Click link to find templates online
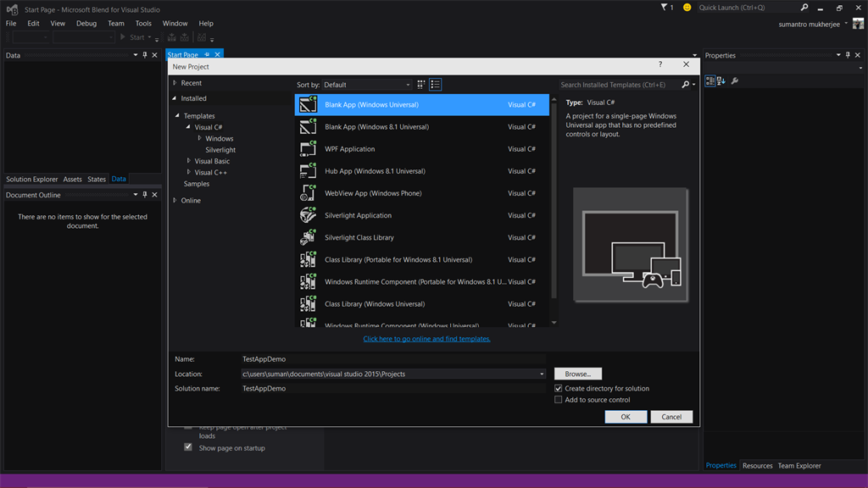 pyautogui.click(x=427, y=339)
